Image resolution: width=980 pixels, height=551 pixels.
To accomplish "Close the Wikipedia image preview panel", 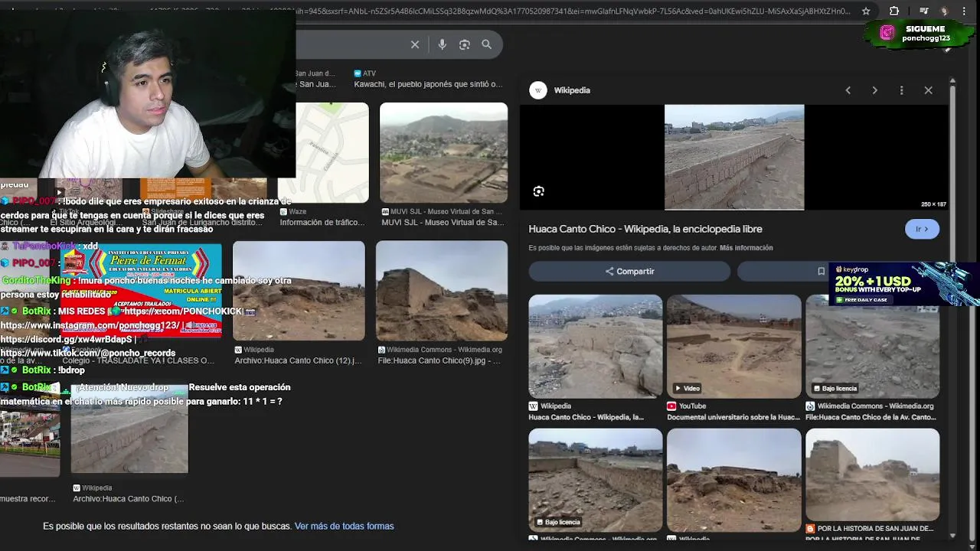I will (928, 90).
